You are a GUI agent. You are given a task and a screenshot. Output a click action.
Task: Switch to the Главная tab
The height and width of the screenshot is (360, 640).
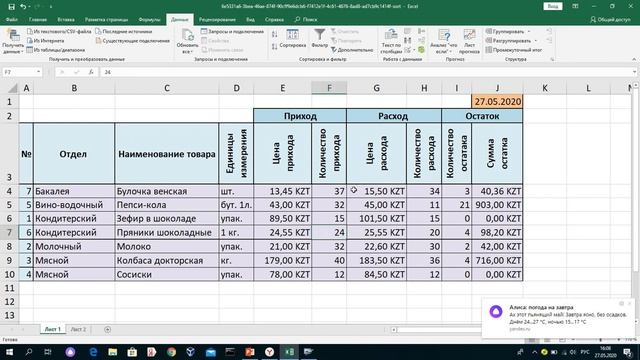tap(38, 20)
